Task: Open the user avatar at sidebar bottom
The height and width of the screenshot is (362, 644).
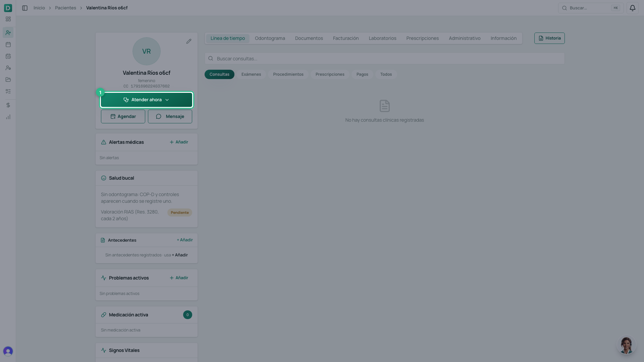Action: [8, 351]
